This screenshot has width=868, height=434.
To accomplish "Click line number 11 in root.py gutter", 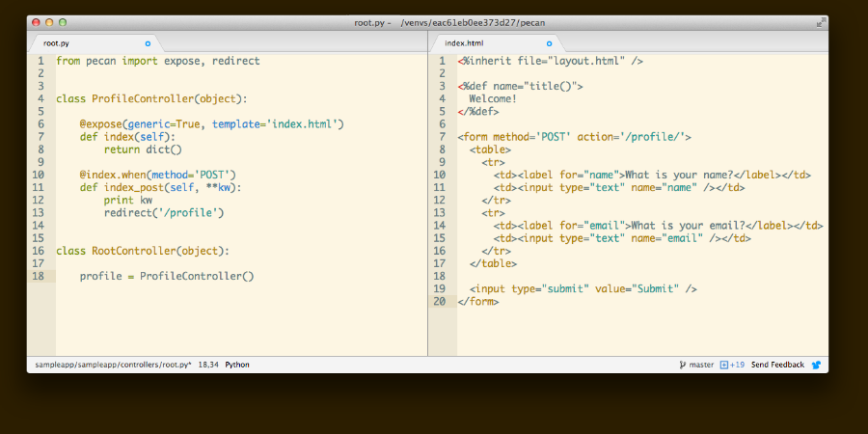I will (x=39, y=187).
